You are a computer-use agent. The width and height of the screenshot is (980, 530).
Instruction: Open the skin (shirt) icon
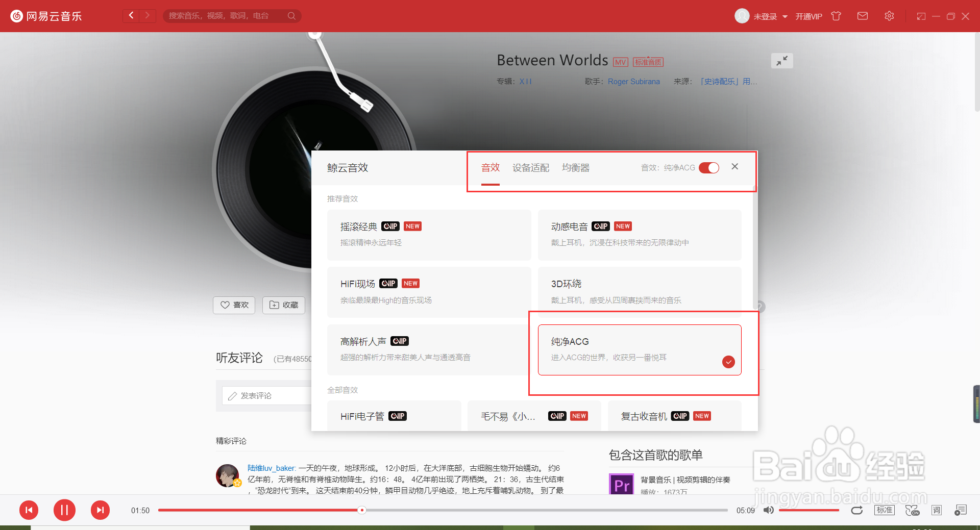point(836,16)
